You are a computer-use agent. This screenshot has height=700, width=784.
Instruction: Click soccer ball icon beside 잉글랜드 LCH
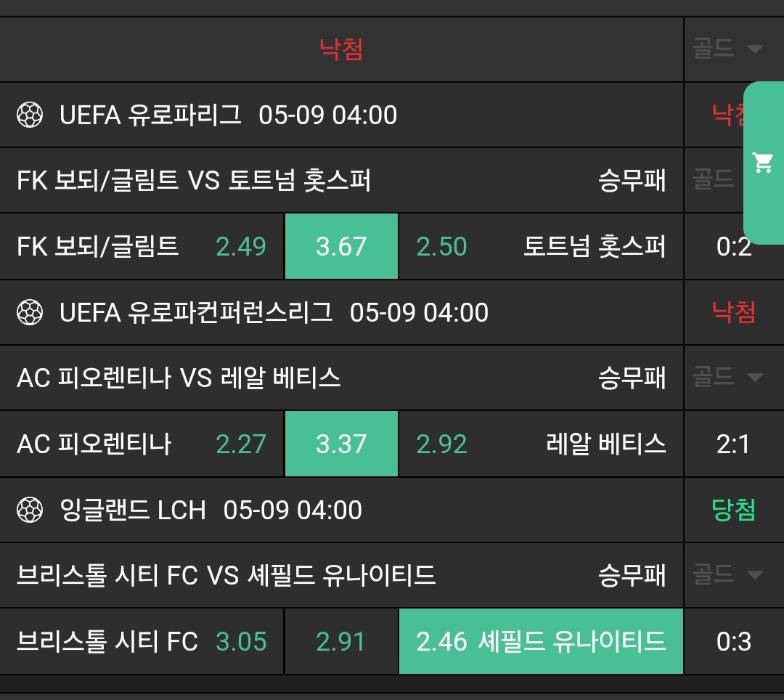pyautogui.click(x=30, y=510)
